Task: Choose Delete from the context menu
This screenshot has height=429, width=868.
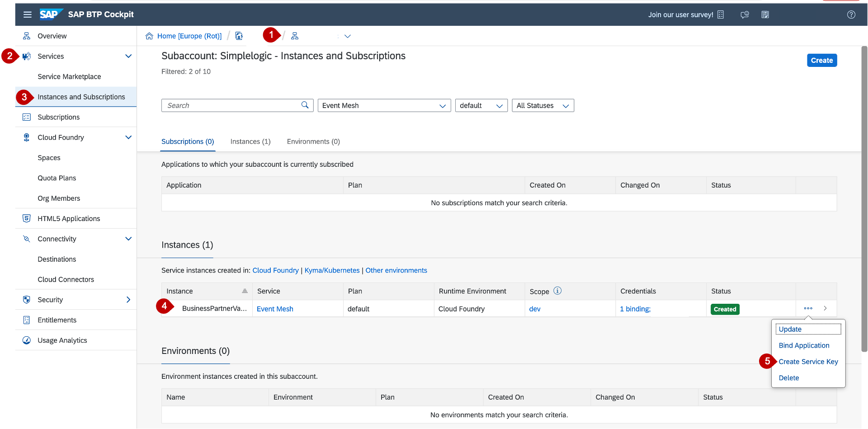Action: pyautogui.click(x=788, y=378)
